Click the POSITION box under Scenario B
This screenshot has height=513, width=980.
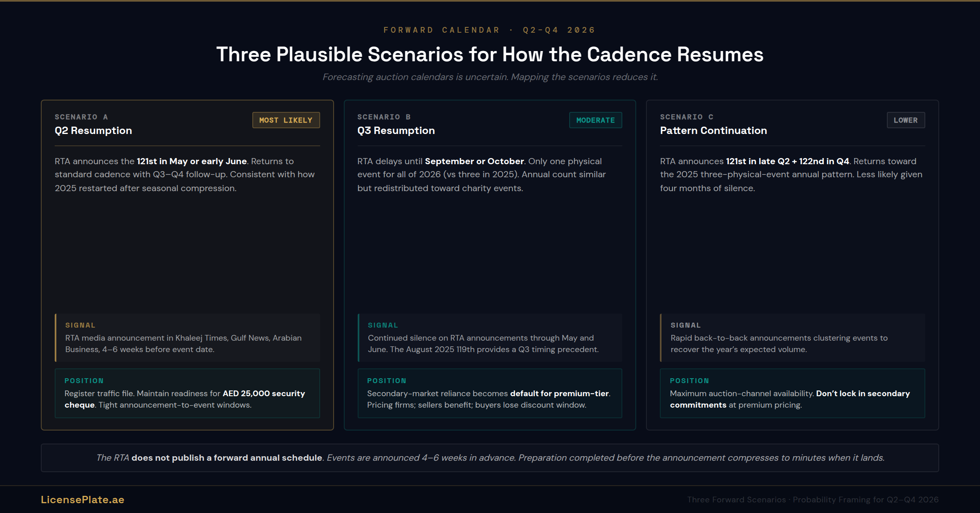pyautogui.click(x=489, y=393)
